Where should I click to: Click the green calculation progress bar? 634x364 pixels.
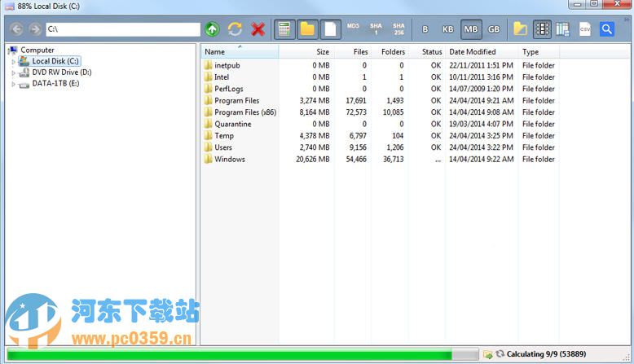(243, 355)
